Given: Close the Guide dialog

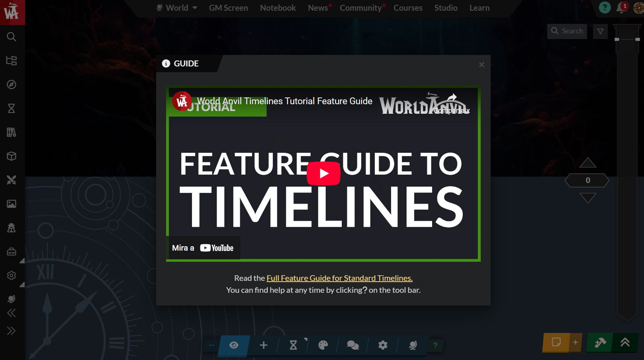Looking at the screenshot, I should coord(482,64).
